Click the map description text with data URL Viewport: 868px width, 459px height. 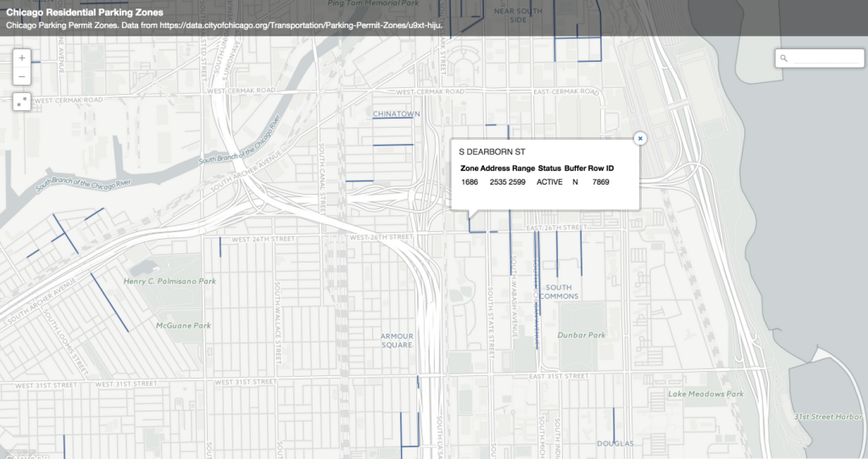[x=224, y=25]
